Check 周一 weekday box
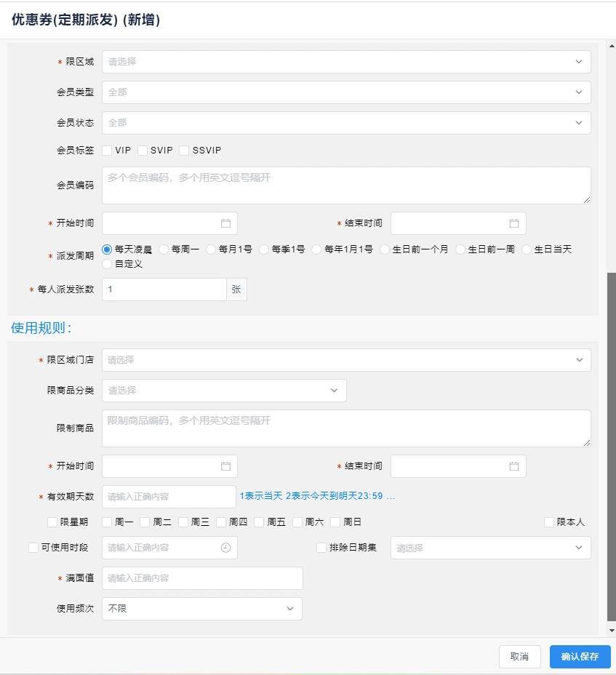The height and width of the screenshot is (675, 616). (x=107, y=522)
